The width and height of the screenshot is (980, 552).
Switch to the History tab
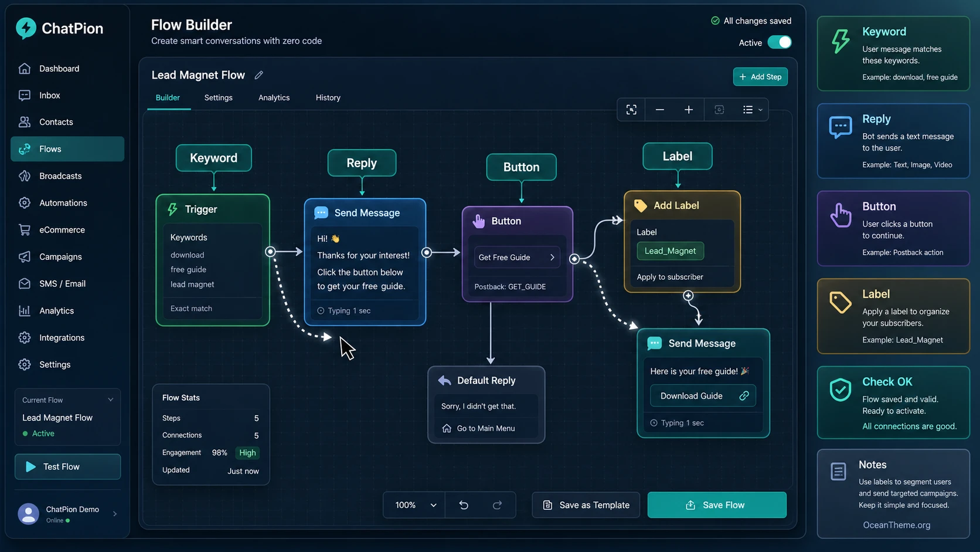328,98
